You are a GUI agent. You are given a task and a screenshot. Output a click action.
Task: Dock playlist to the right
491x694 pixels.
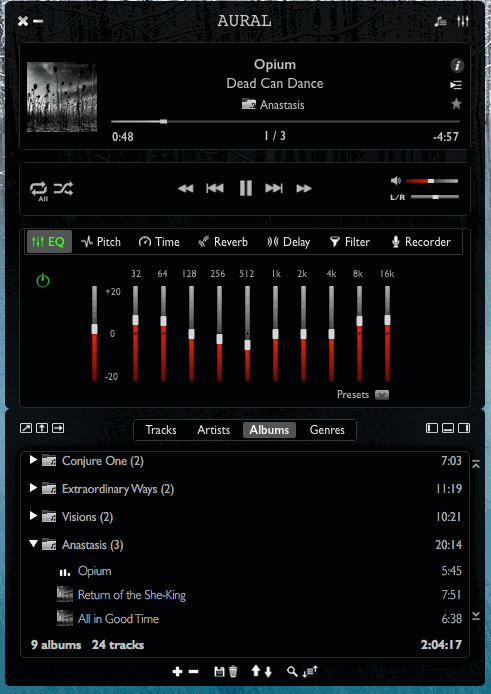(464, 428)
